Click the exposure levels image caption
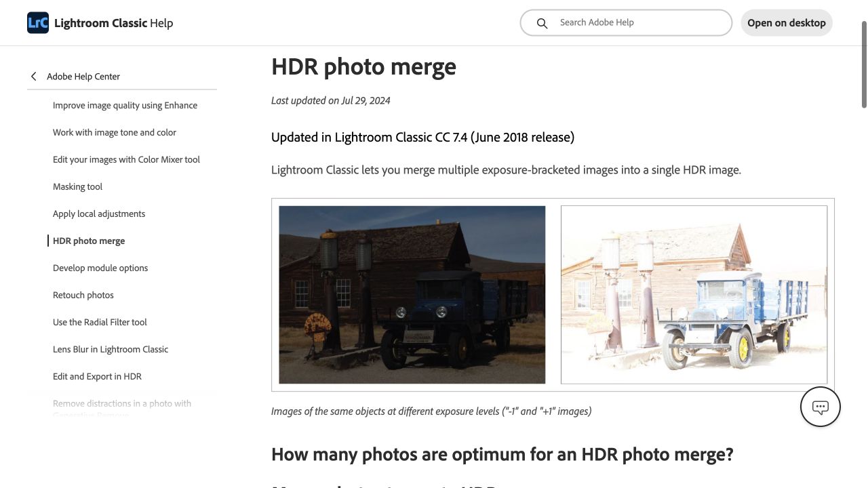 431,411
